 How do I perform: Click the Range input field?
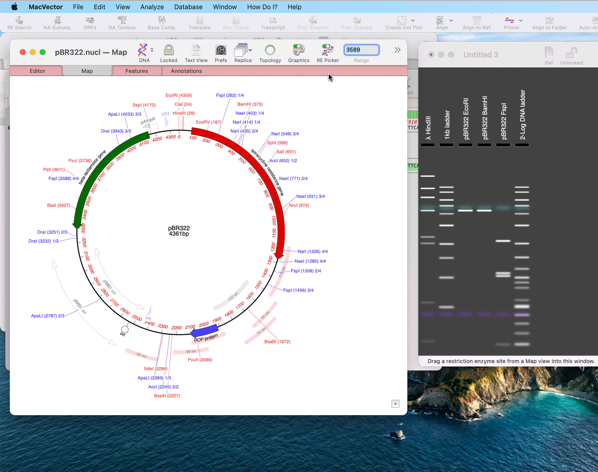362,50
